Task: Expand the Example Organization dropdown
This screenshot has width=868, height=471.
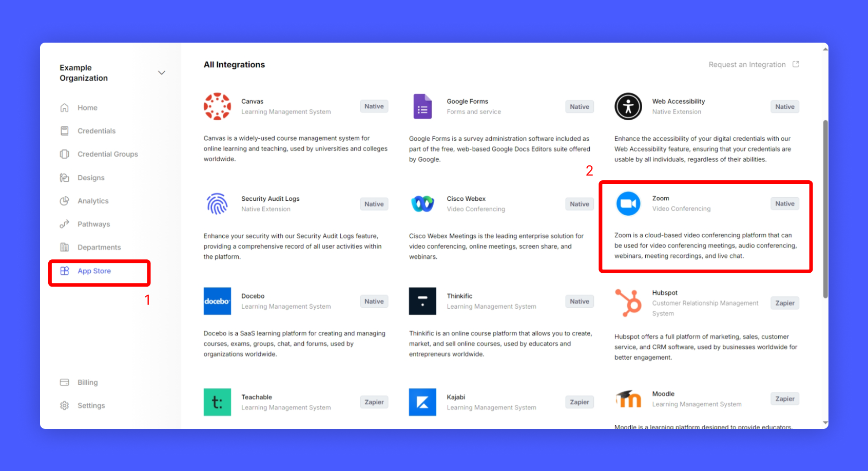Action: [162, 73]
